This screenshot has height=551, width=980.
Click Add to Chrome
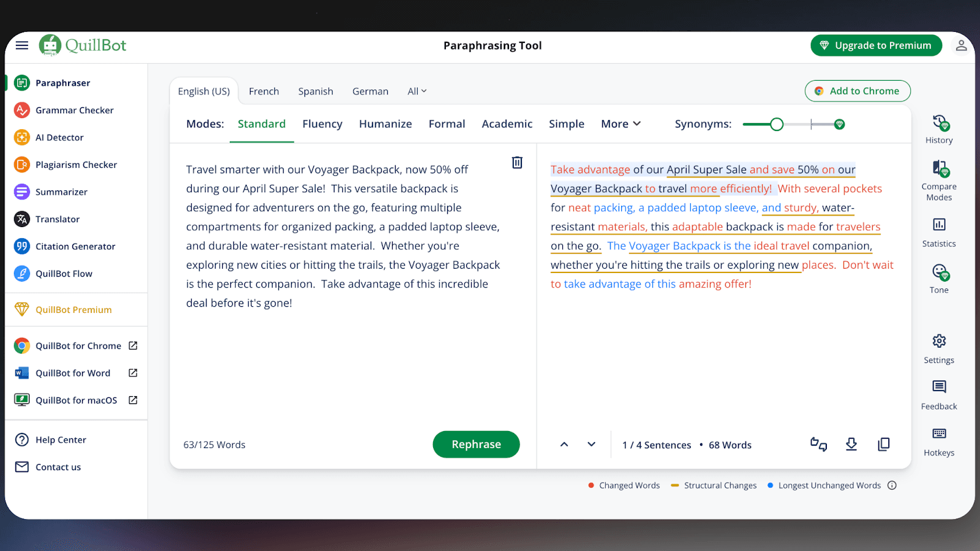tap(858, 91)
